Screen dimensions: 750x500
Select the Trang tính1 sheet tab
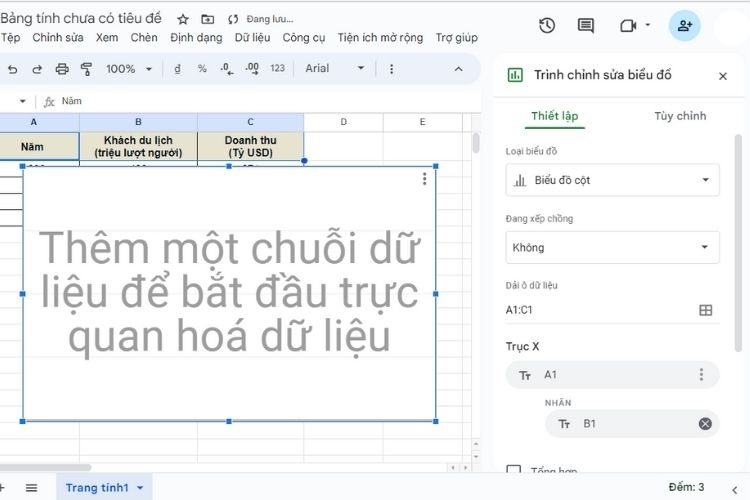tap(104, 488)
